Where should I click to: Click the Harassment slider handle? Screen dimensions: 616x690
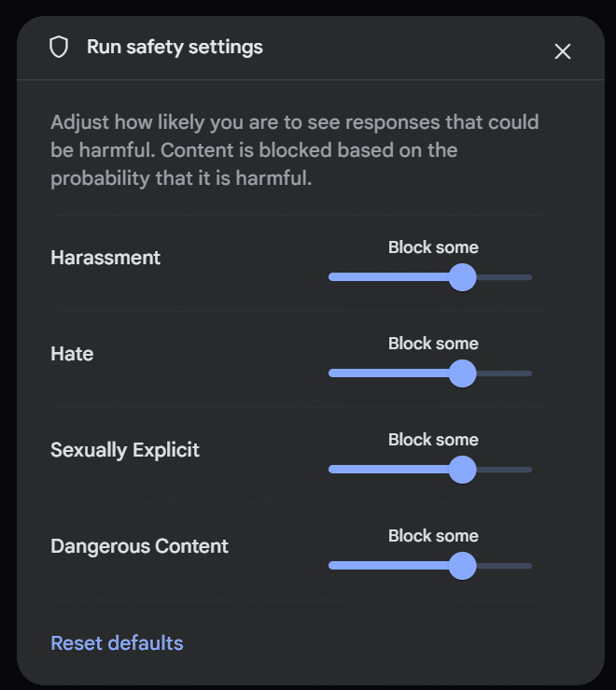click(x=462, y=277)
